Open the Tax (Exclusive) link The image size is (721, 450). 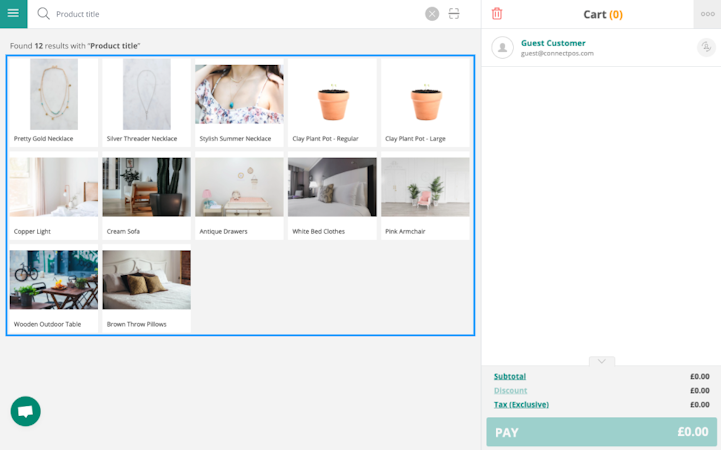521,404
